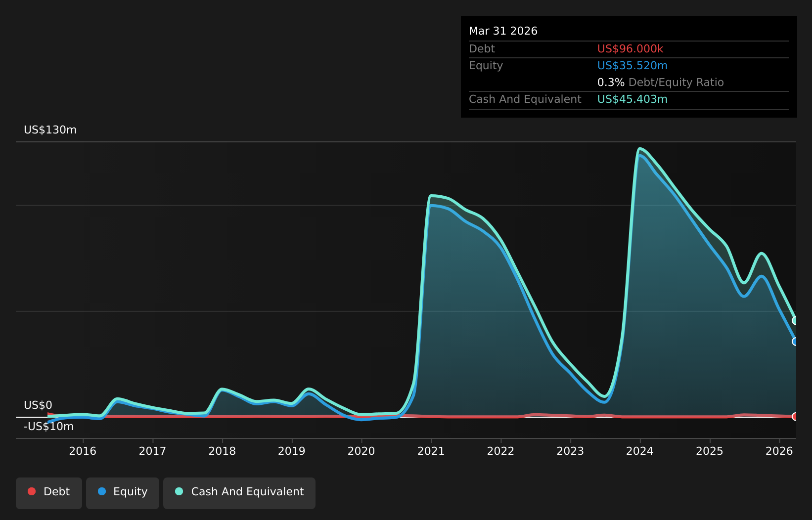This screenshot has width=812, height=520.
Task: Click the US$96.000k debt value
Action: [630, 49]
